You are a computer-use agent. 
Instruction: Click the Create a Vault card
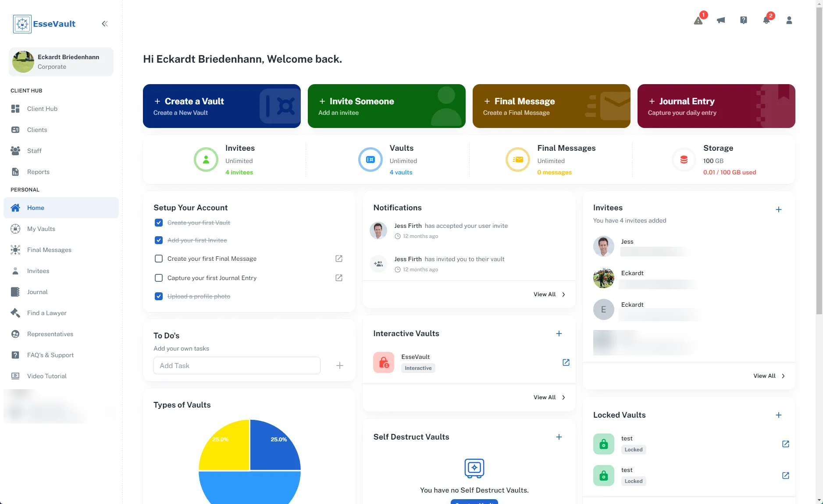pos(222,106)
